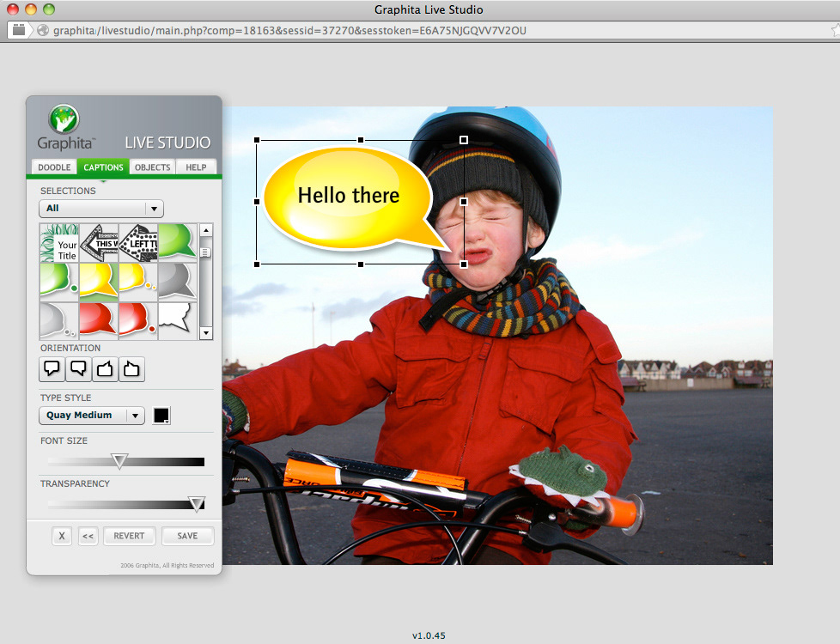The image size is (840, 644).
Task: Click the Font Size slider handle
Action: point(119,461)
